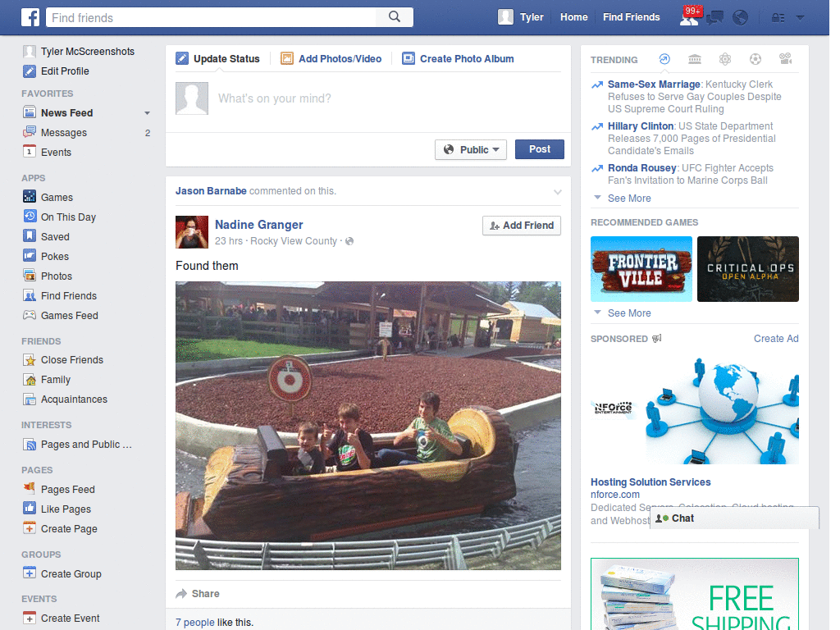The image size is (840, 630).
Task: Open the privacy shortcuts lock icon
Action: [x=778, y=18]
